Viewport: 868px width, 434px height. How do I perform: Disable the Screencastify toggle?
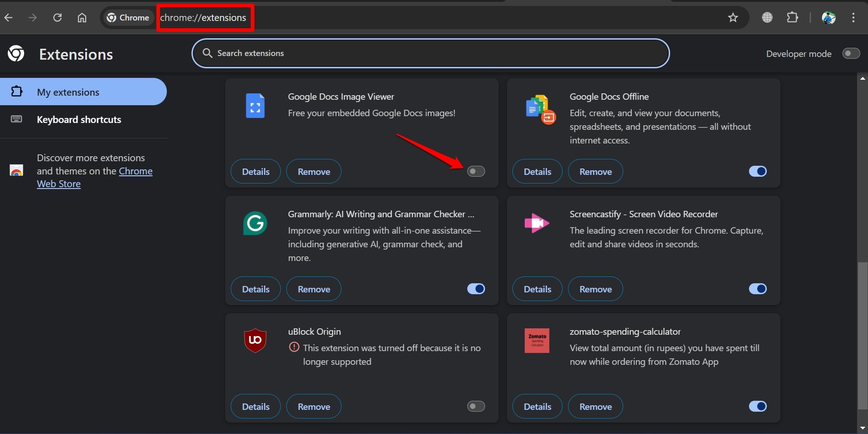pyautogui.click(x=758, y=289)
